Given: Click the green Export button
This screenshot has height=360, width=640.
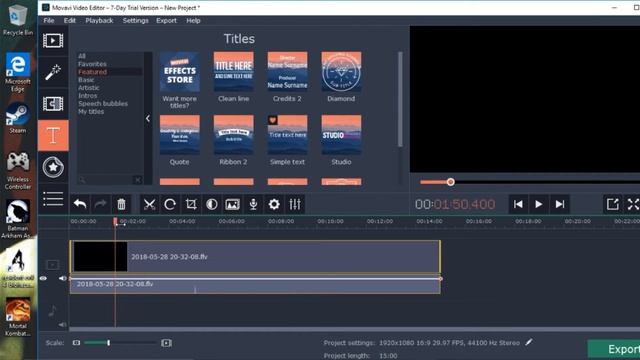Looking at the screenshot, I should point(614,349).
